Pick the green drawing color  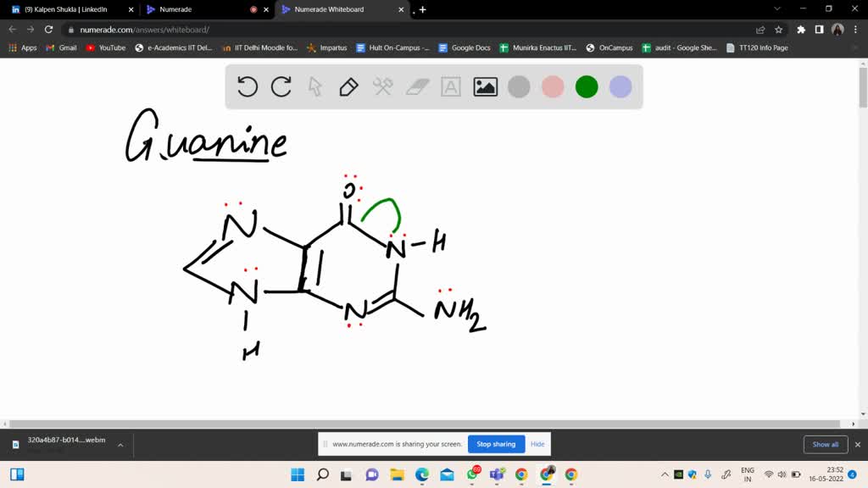coord(586,86)
